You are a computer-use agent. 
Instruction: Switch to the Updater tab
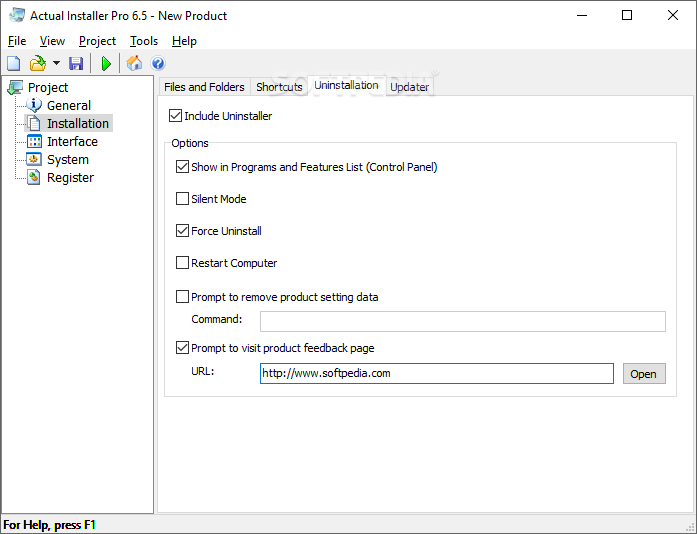coord(410,87)
